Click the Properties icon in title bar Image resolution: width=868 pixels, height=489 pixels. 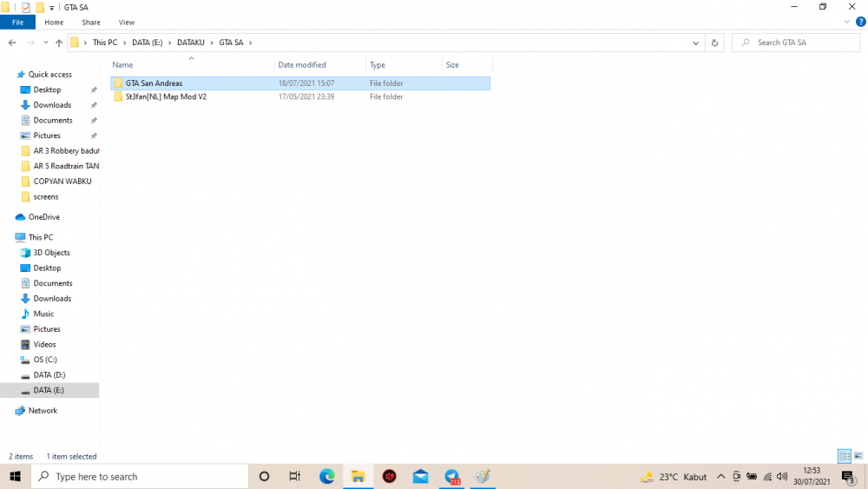click(25, 7)
